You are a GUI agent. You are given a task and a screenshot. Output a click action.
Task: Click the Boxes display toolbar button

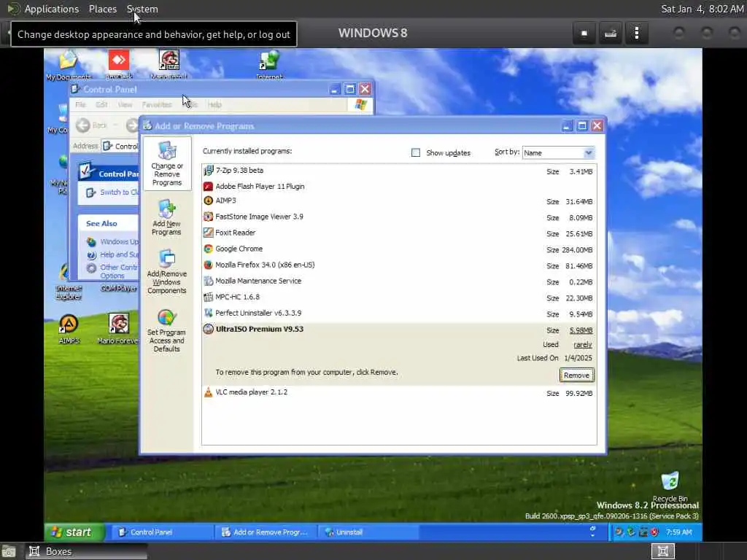[x=584, y=34]
